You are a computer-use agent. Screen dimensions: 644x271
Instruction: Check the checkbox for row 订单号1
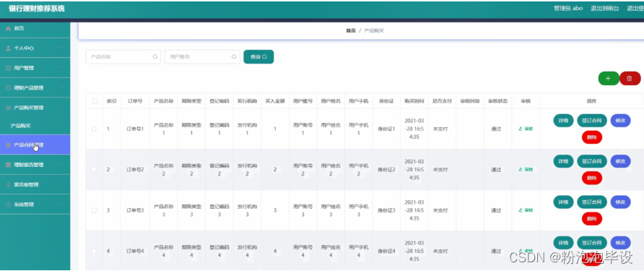coord(94,129)
